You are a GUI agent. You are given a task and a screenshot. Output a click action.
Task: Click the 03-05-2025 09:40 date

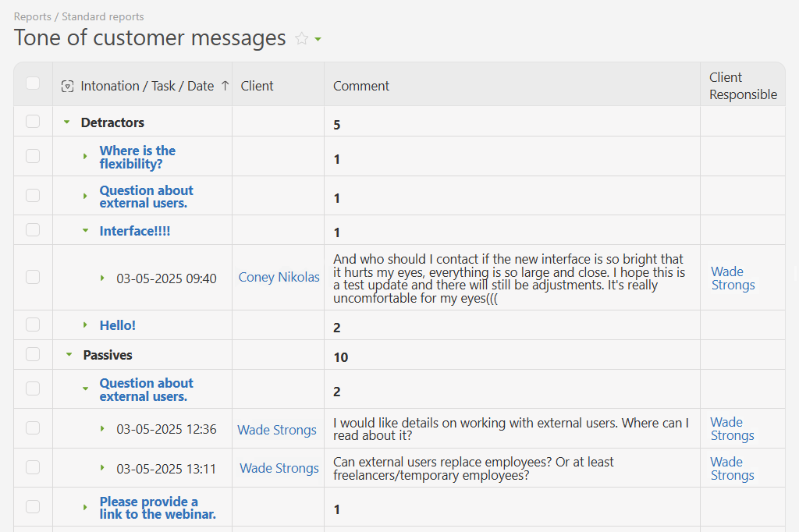click(167, 278)
